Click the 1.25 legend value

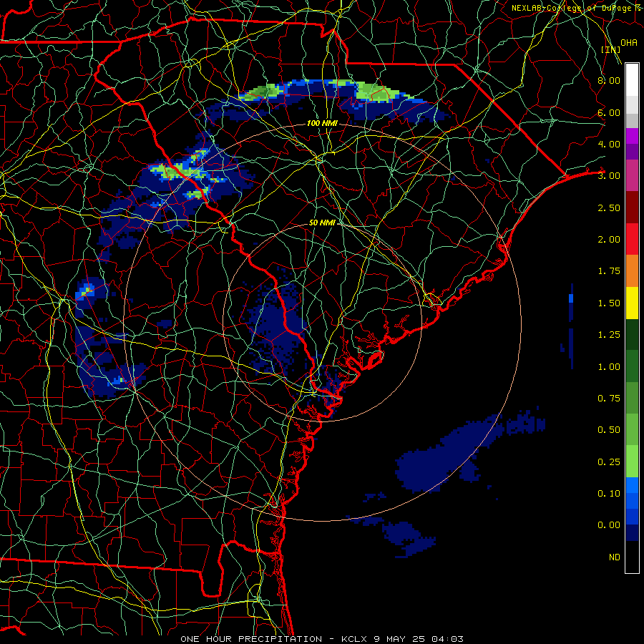pos(609,335)
